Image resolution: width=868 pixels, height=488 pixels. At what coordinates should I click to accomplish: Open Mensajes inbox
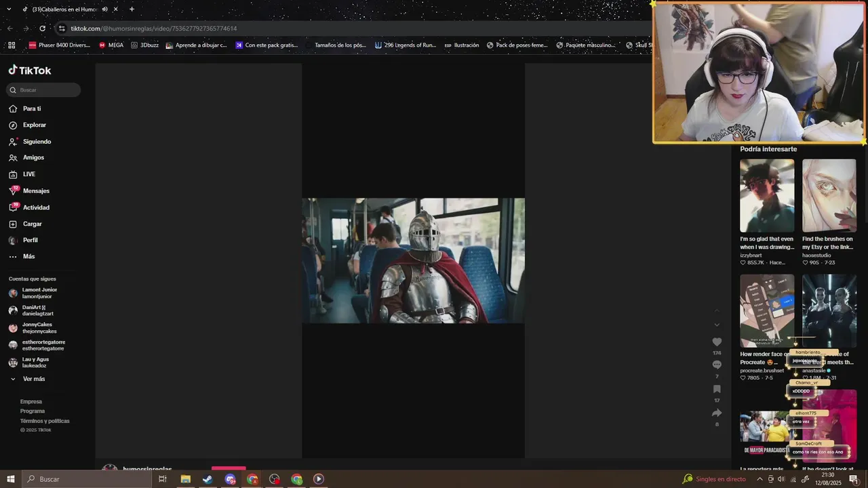click(29, 191)
